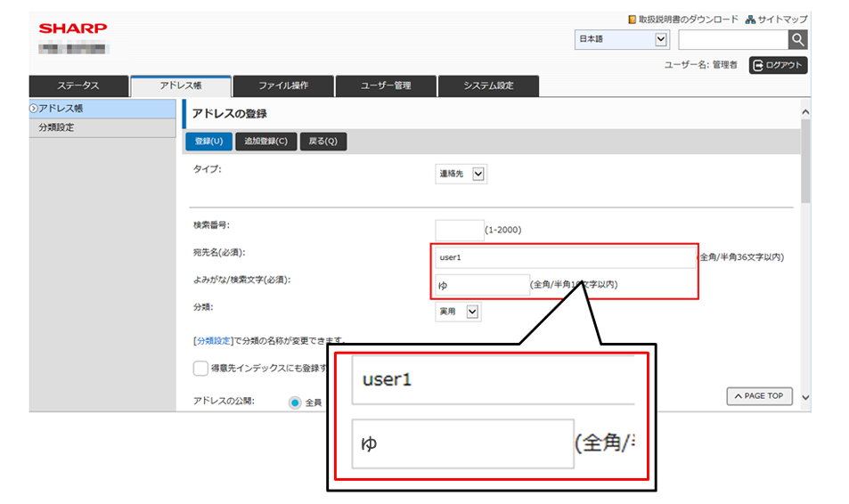Click the magnifier search icon
The height and width of the screenshot is (504, 849).
tap(797, 39)
